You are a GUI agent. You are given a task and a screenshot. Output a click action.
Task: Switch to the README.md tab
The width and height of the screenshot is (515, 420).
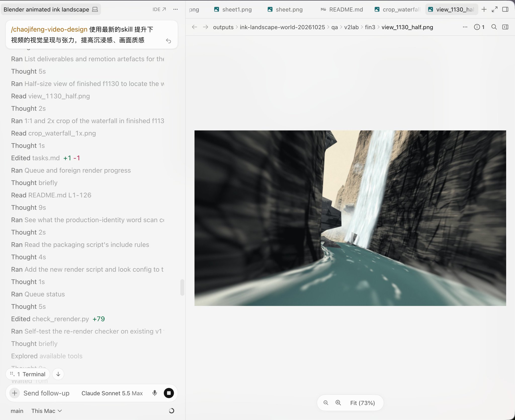pyautogui.click(x=341, y=9)
